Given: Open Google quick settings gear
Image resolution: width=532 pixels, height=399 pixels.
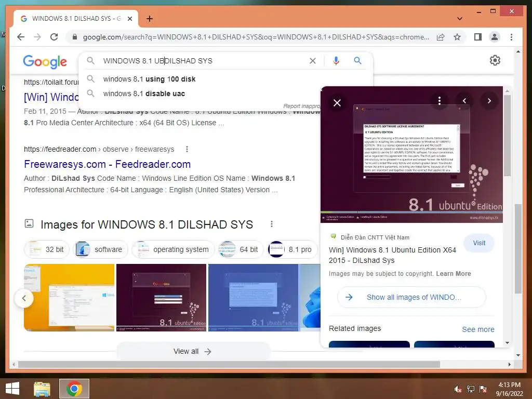Looking at the screenshot, I should (495, 60).
